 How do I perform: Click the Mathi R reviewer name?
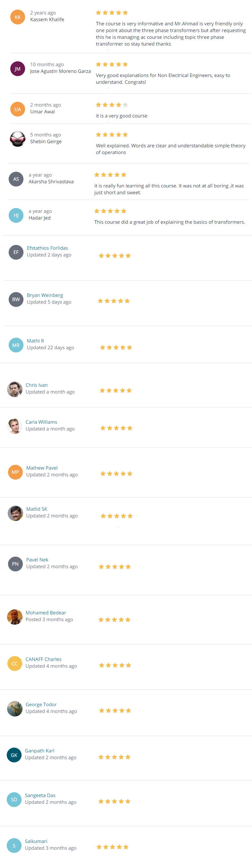click(35, 341)
